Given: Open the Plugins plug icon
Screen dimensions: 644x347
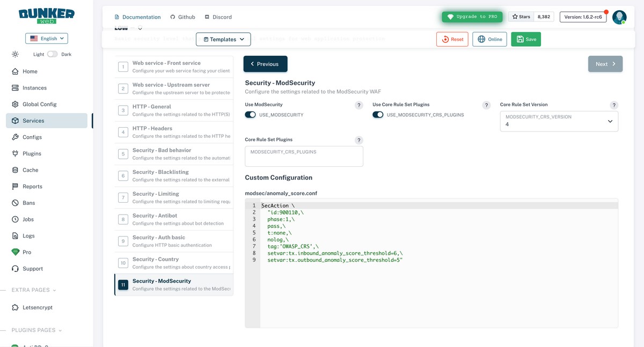Looking at the screenshot, I should pyautogui.click(x=15, y=153).
